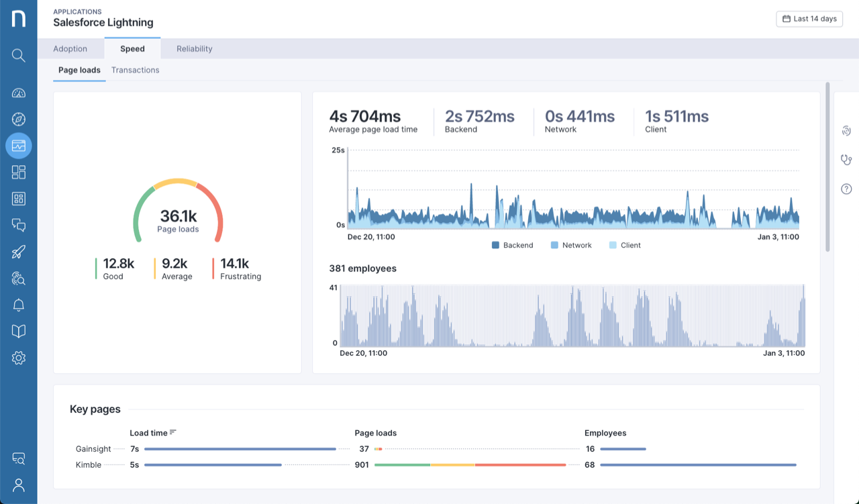Toggle Client series in chart legend
The image size is (859, 504).
point(625,246)
